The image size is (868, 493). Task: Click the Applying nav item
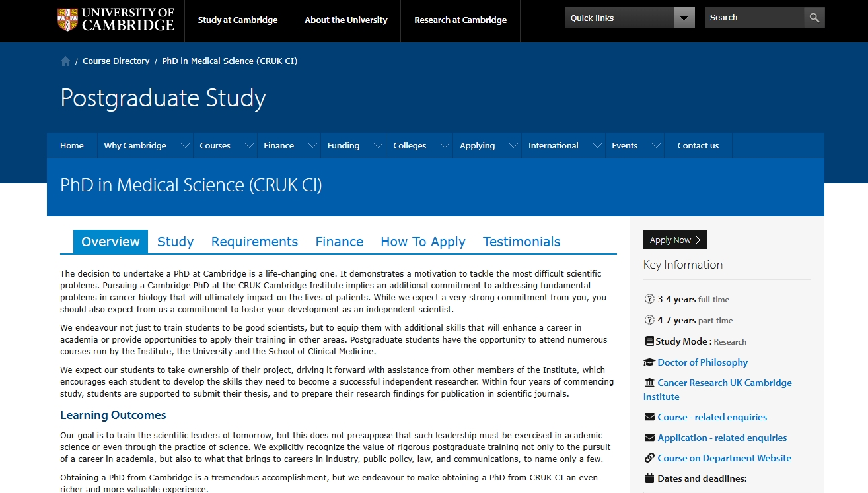(x=478, y=146)
